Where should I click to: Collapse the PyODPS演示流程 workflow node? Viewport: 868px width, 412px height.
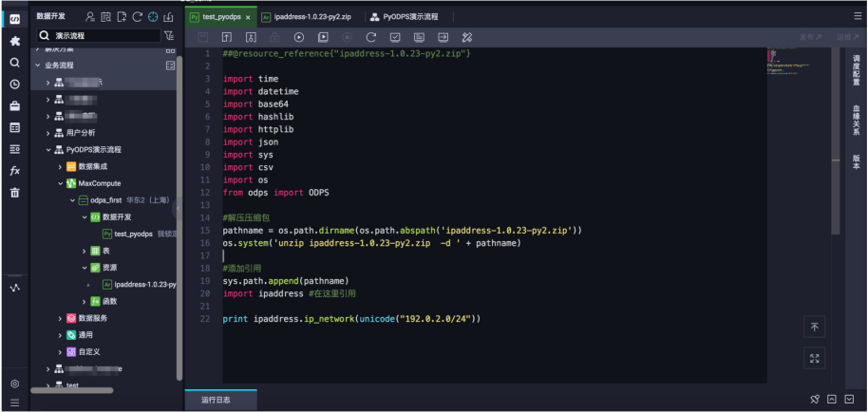pos(47,150)
